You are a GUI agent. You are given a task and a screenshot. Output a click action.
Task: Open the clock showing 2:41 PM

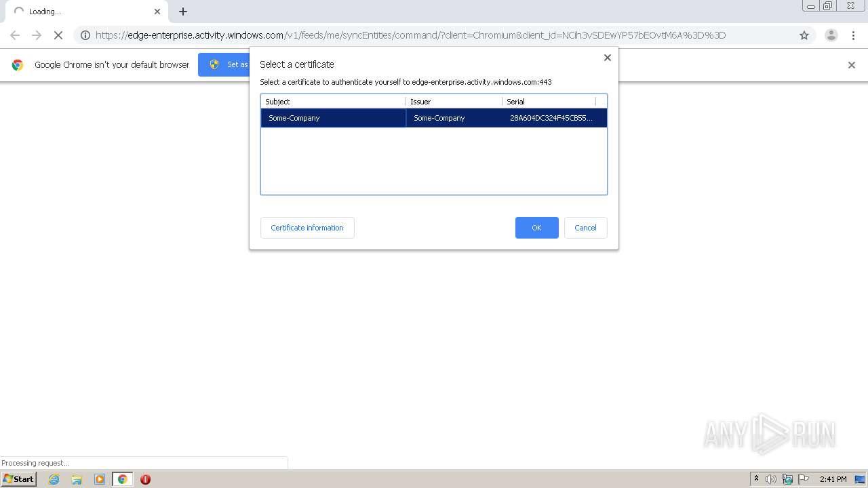pyautogui.click(x=833, y=479)
